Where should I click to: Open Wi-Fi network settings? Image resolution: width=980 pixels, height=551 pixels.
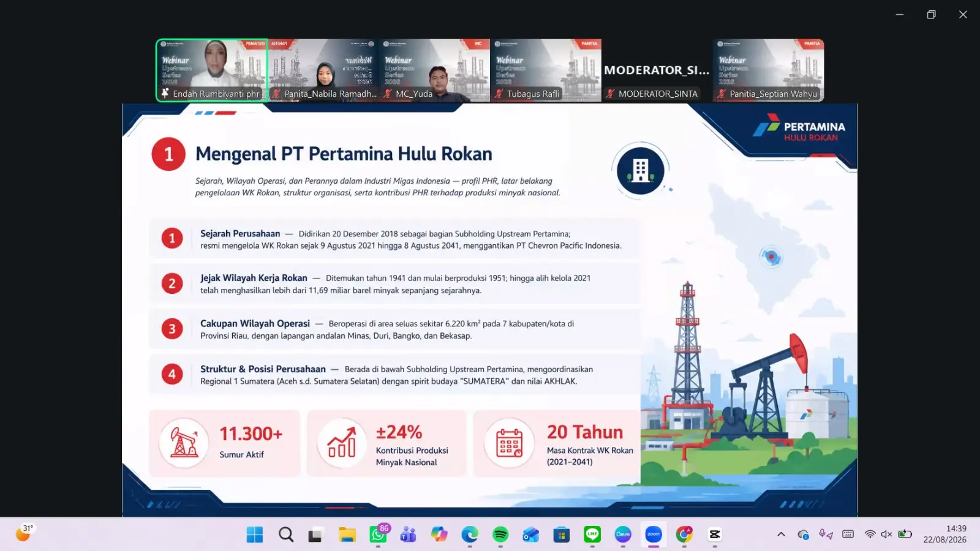[870, 534]
